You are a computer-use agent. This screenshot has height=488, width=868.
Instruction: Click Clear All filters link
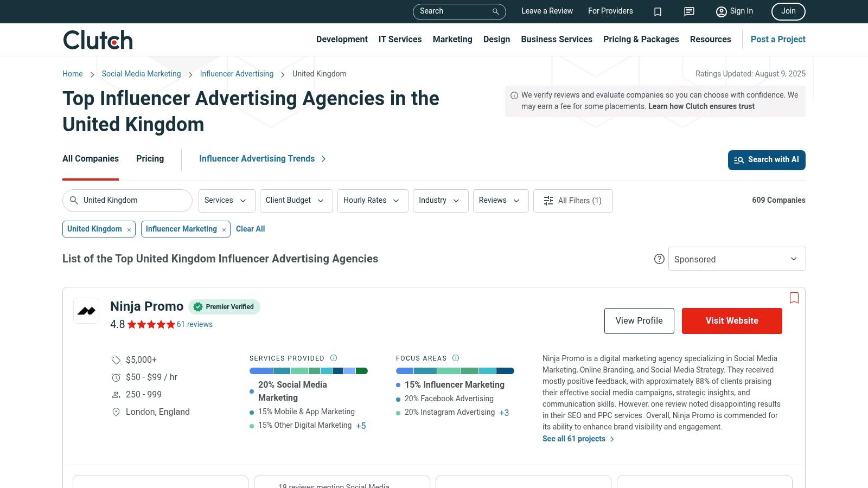(250, 229)
